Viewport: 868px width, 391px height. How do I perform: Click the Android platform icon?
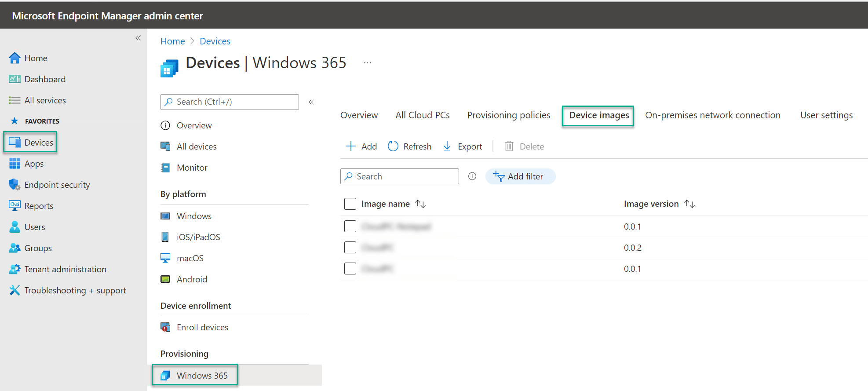point(165,279)
